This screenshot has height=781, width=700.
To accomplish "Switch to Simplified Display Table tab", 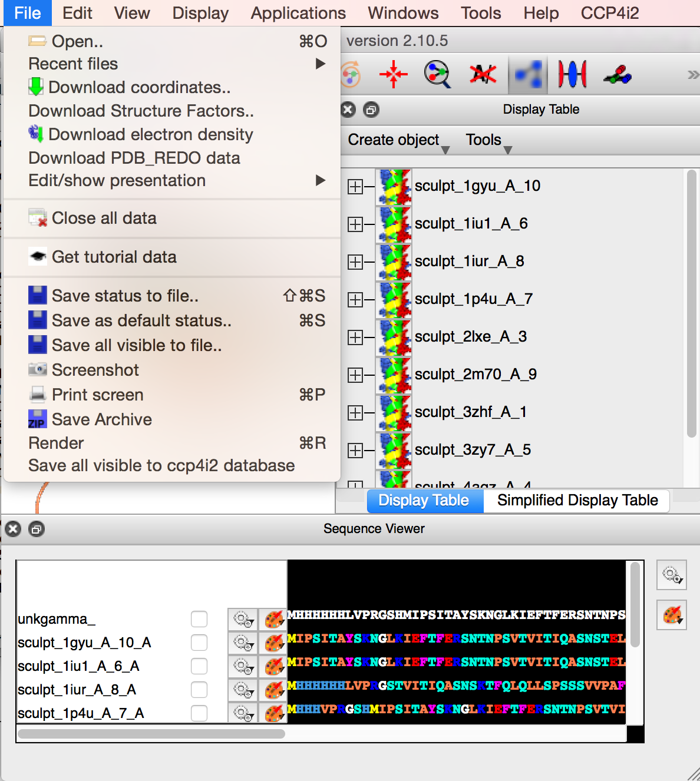I will coord(577,501).
